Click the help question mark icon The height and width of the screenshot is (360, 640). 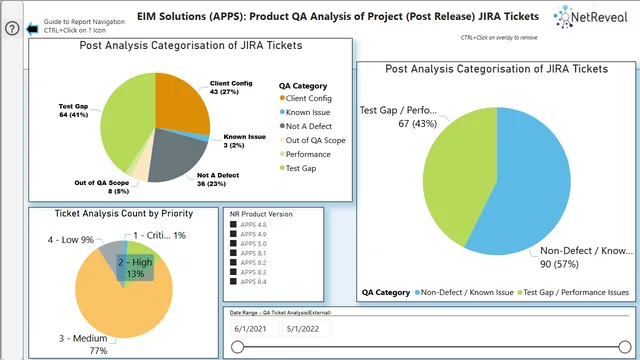click(x=12, y=29)
